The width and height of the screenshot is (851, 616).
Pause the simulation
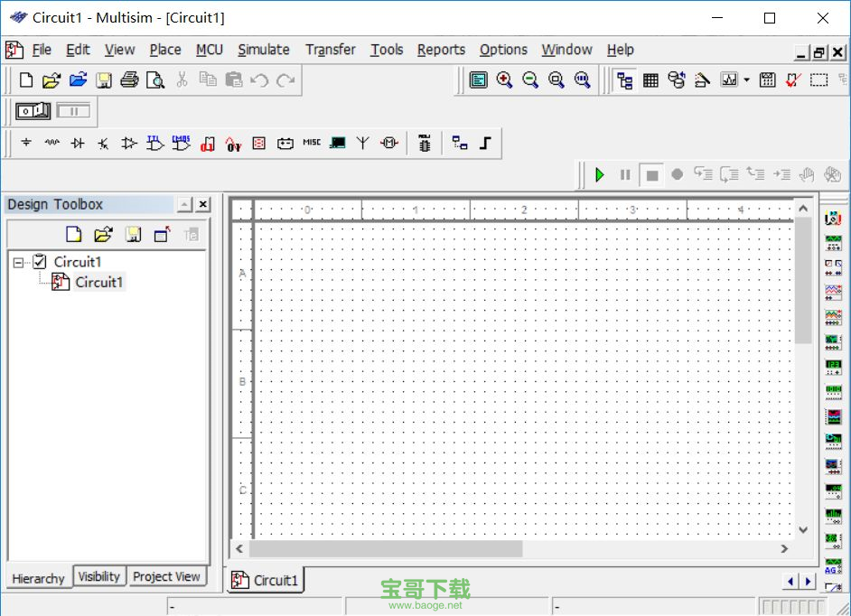[624, 174]
